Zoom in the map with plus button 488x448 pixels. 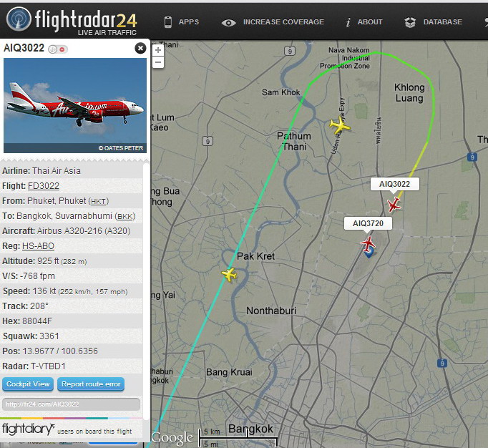pos(158,50)
